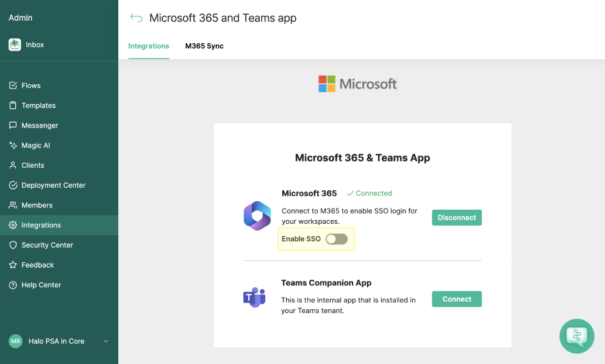Open the floating chat widget
Screen dimensions: 605x364
pos(577,336)
